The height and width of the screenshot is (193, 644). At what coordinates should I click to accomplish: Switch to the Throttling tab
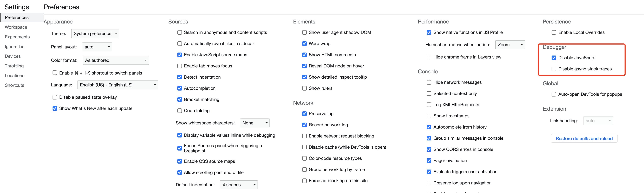click(x=14, y=66)
